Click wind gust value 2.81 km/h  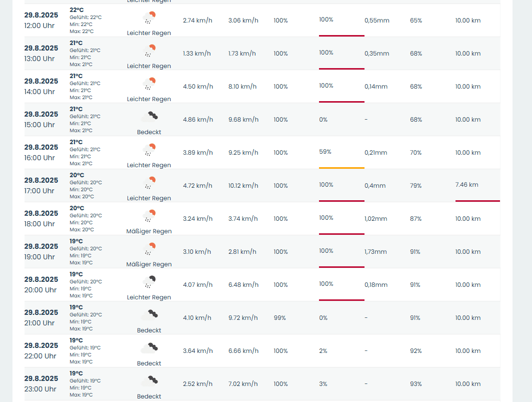(242, 251)
